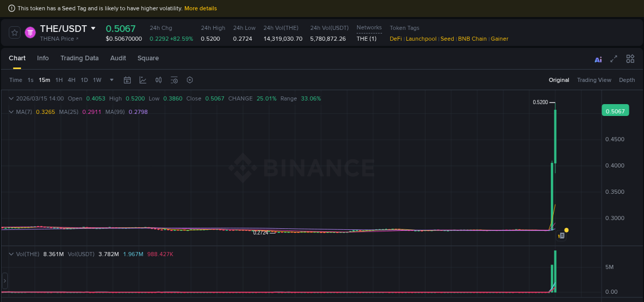The height and width of the screenshot is (302, 644).
Task: Expand the chart to fullscreen
Action: click(614, 59)
